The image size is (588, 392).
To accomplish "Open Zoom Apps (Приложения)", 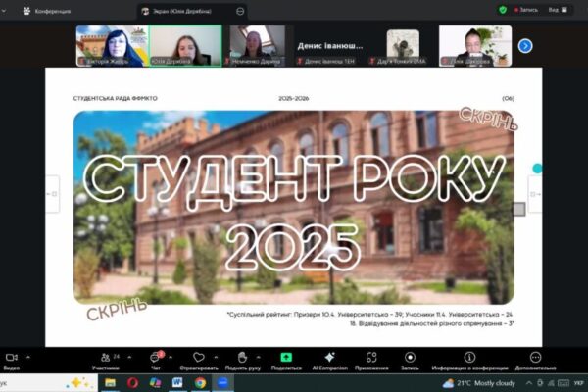I will tap(371, 360).
